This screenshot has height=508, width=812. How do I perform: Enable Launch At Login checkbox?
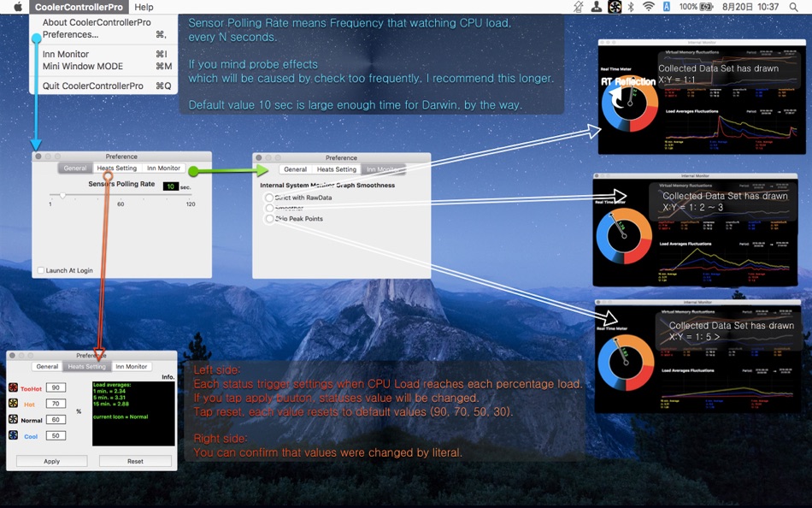click(x=41, y=270)
